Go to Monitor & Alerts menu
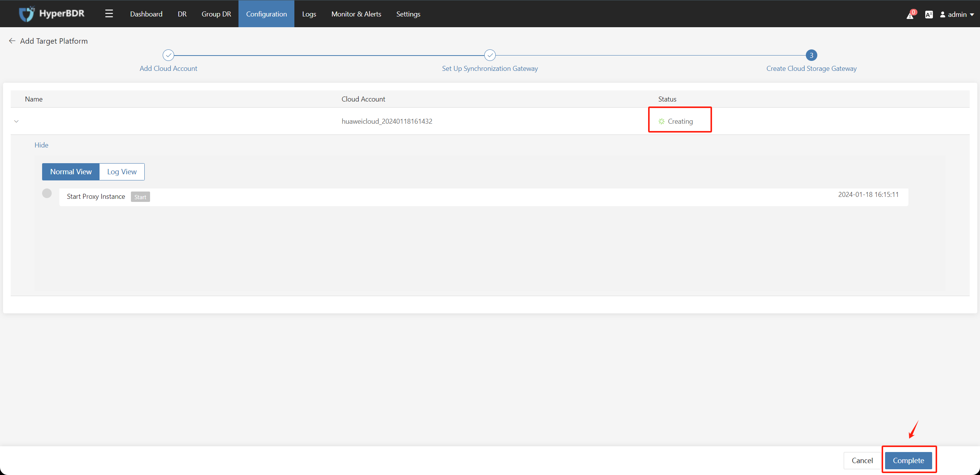980x475 pixels. [356, 14]
